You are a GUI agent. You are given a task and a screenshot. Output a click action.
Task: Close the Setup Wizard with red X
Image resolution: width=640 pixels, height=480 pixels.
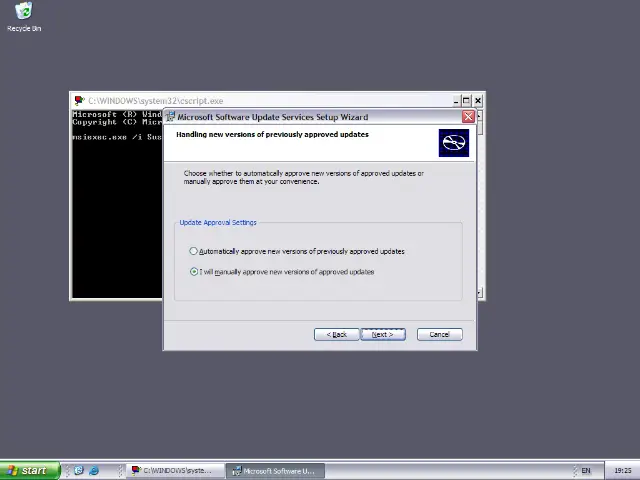(468, 117)
